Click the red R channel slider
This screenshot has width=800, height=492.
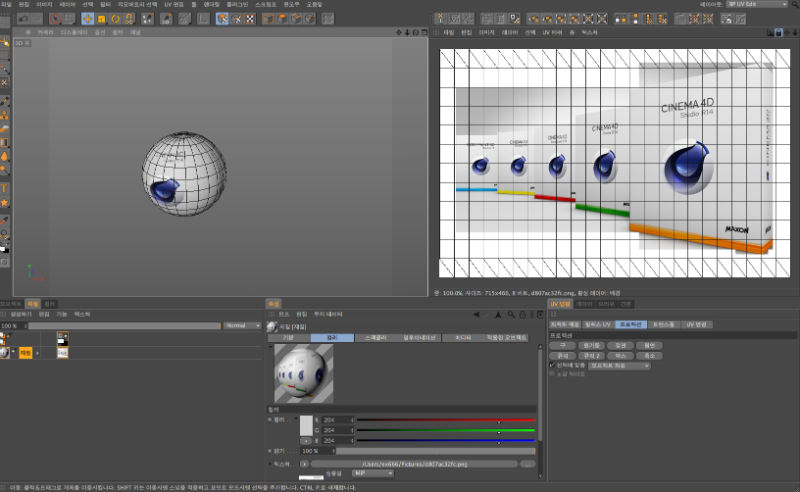(445, 420)
